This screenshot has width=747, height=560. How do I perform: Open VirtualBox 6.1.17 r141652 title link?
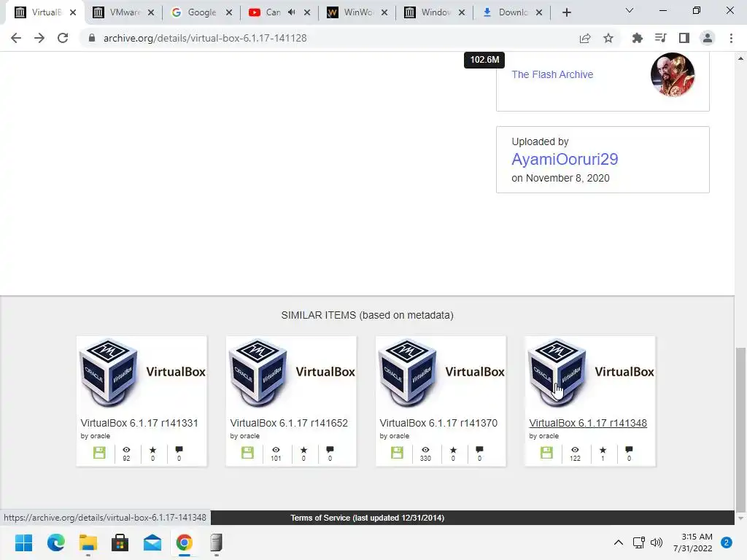pyautogui.click(x=289, y=423)
